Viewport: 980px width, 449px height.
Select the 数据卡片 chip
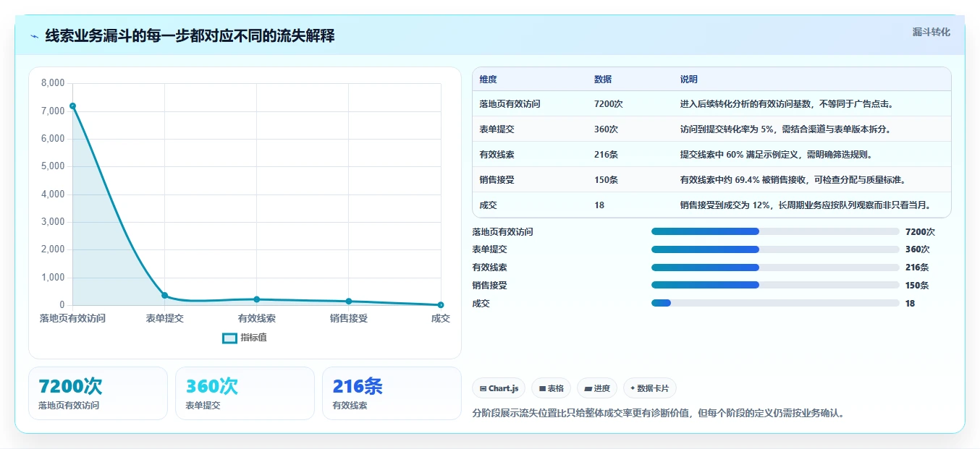(649, 388)
